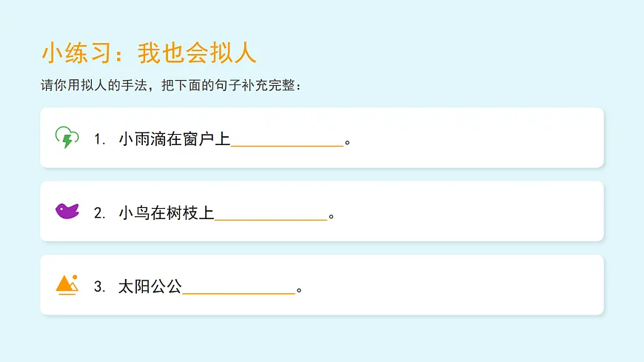Click the number "2." label
This screenshot has width=644, height=362.
[101, 213]
